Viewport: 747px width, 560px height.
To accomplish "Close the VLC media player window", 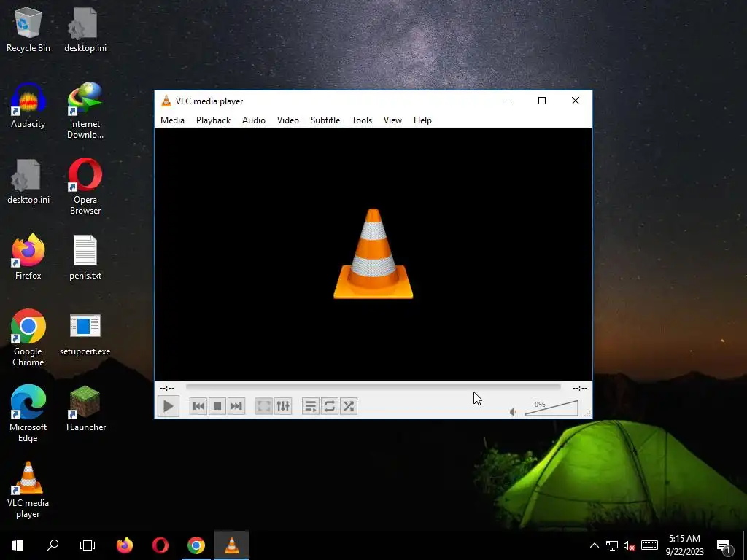I will (576, 101).
